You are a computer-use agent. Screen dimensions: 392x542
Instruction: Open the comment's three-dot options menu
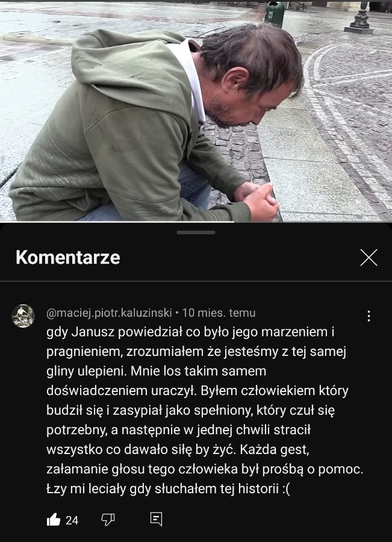click(369, 316)
